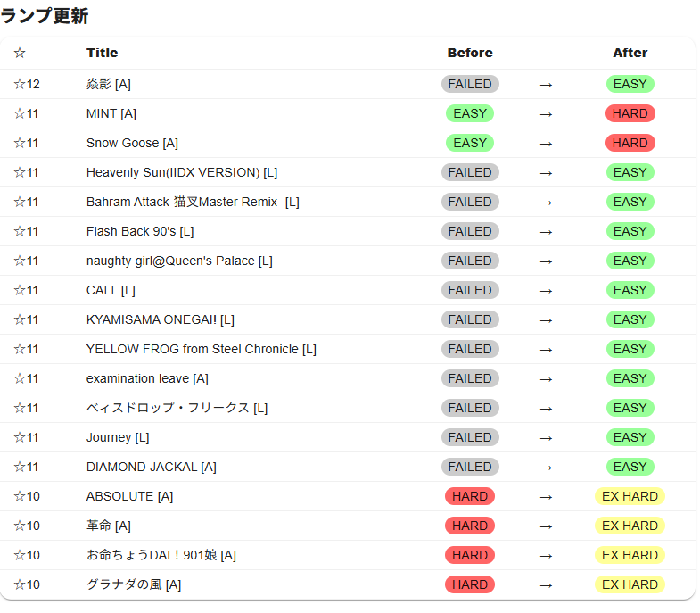Viewport: 700px width, 613px height.
Task: Select お命ちょうDAI！901娘 [A] title
Action: point(161,555)
